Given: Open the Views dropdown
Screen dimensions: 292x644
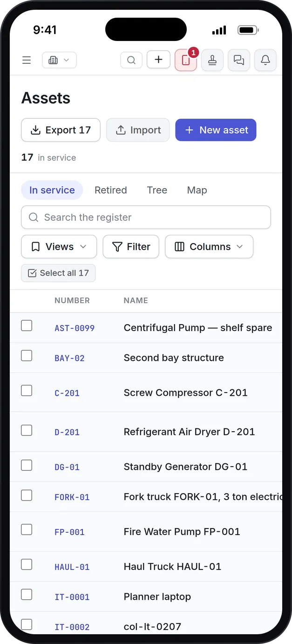Looking at the screenshot, I should [59, 247].
